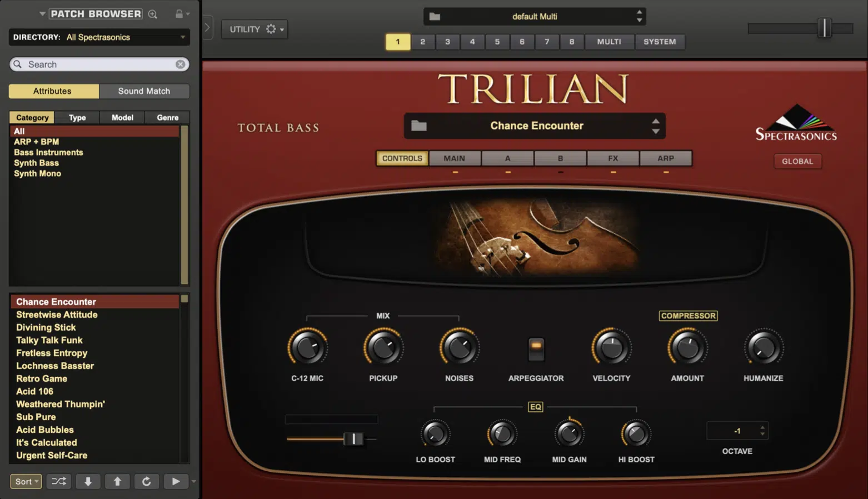
Task: Open the ARP tab
Action: tap(666, 158)
